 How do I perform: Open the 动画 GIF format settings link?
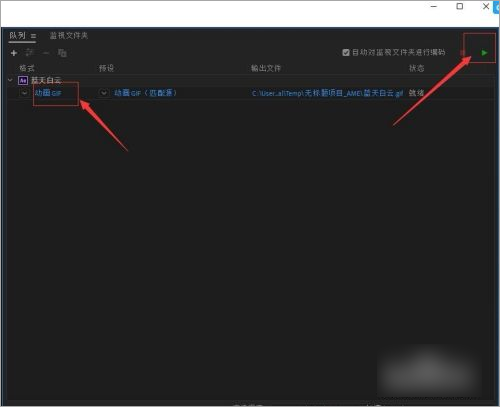point(48,93)
